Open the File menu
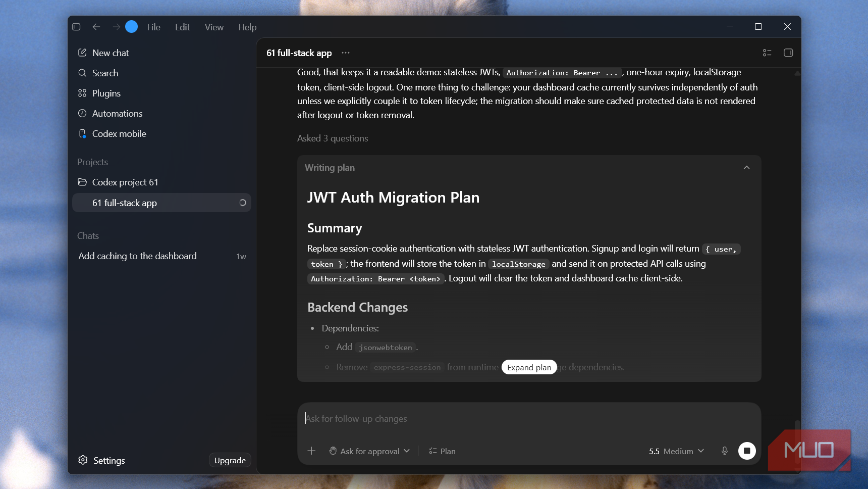 [x=154, y=27]
